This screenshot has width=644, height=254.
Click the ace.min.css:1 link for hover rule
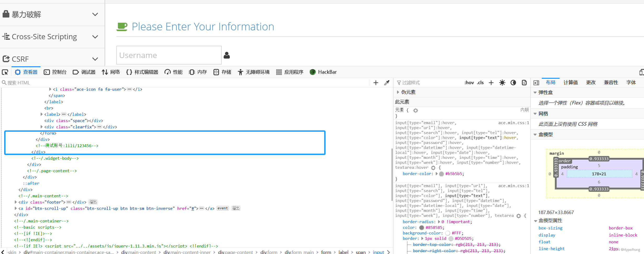tap(514, 123)
